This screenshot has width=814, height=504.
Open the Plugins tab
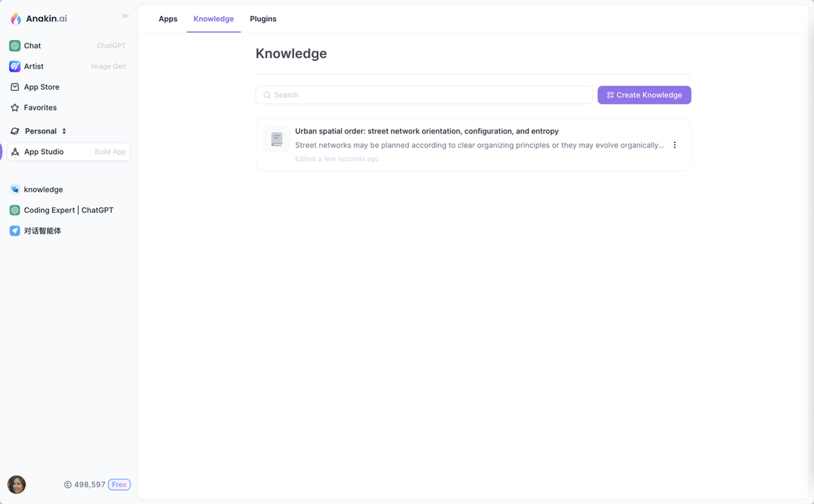pyautogui.click(x=263, y=19)
